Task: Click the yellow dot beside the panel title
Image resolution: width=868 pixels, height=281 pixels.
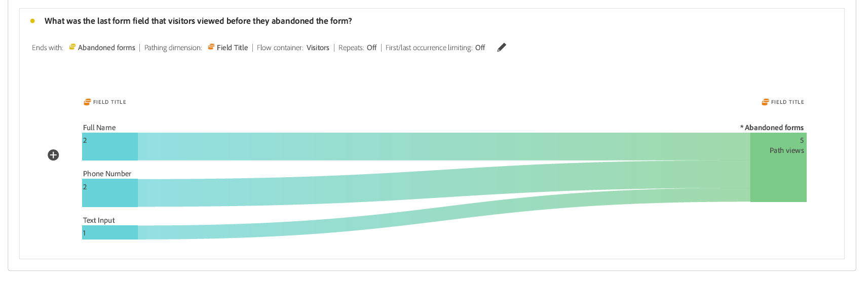Action: pyautogui.click(x=32, y=21)
